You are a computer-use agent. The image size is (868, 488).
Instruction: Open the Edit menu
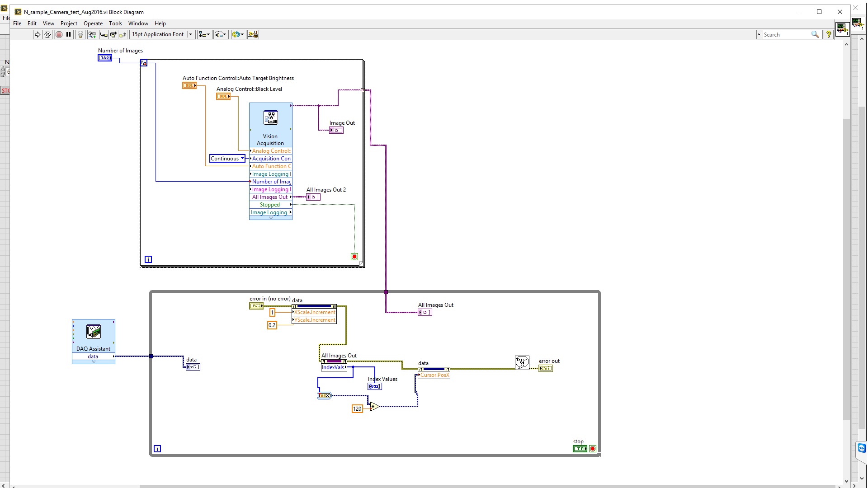(x=32, y=23)
